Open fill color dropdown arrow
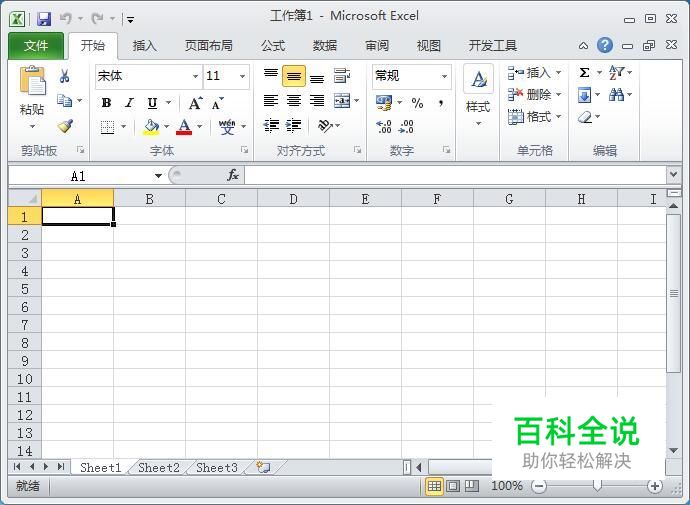The image size is (690, 505). point(166,127)
